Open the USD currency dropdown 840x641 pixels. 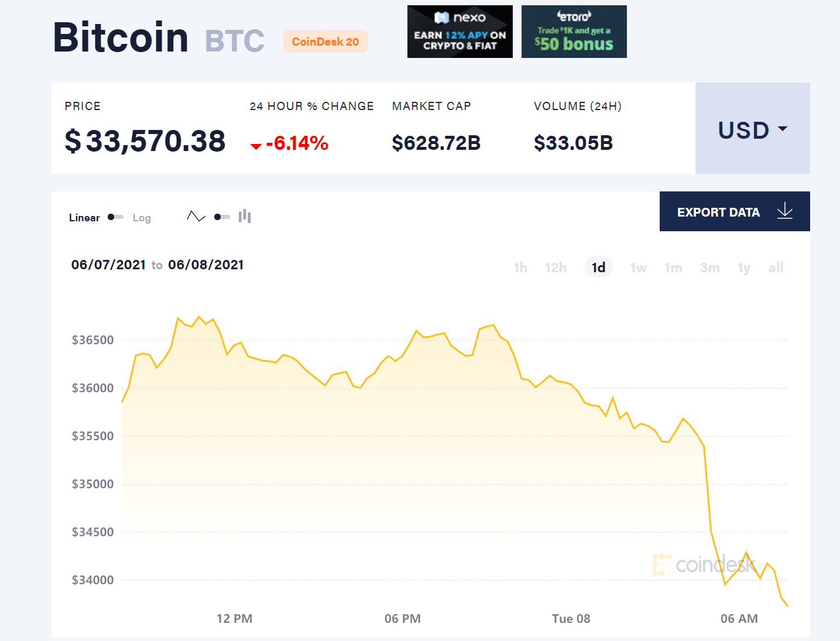pyautogui.click(x=752, y=129)
